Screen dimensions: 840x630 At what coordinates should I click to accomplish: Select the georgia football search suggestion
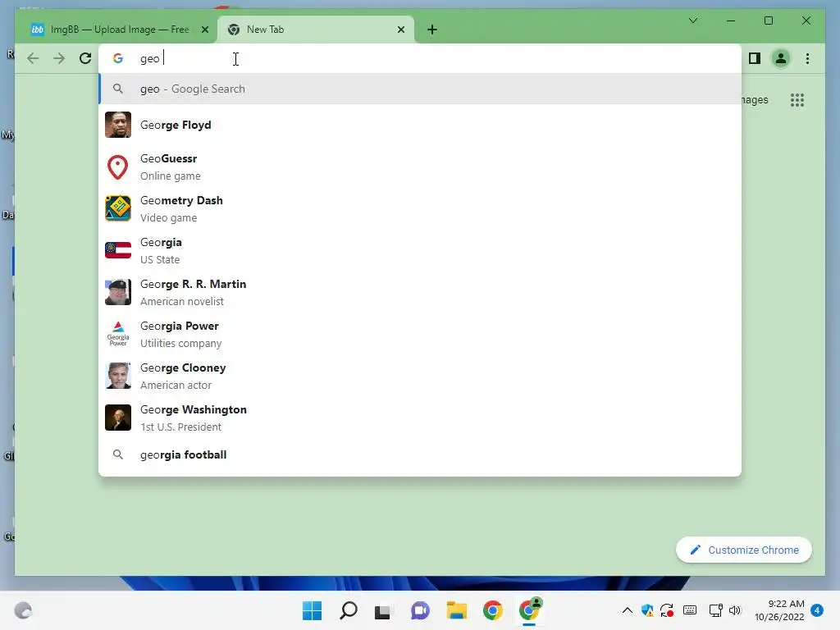click(420, 454)
